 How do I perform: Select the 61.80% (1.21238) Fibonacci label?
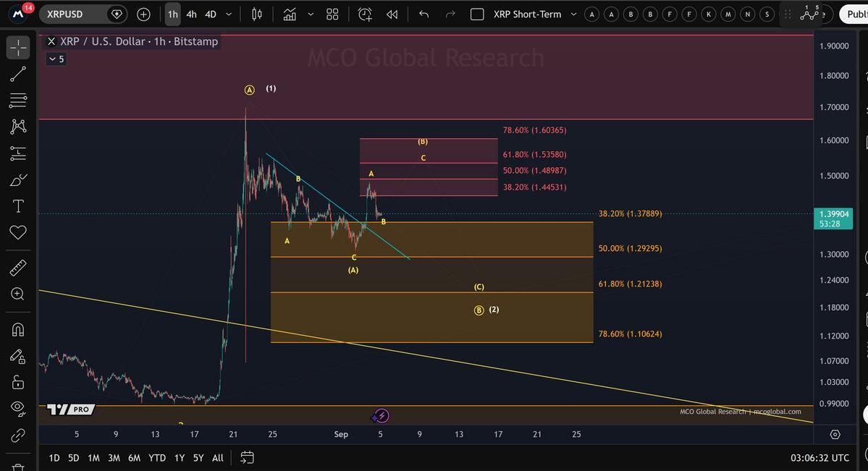tap(630, 284)
